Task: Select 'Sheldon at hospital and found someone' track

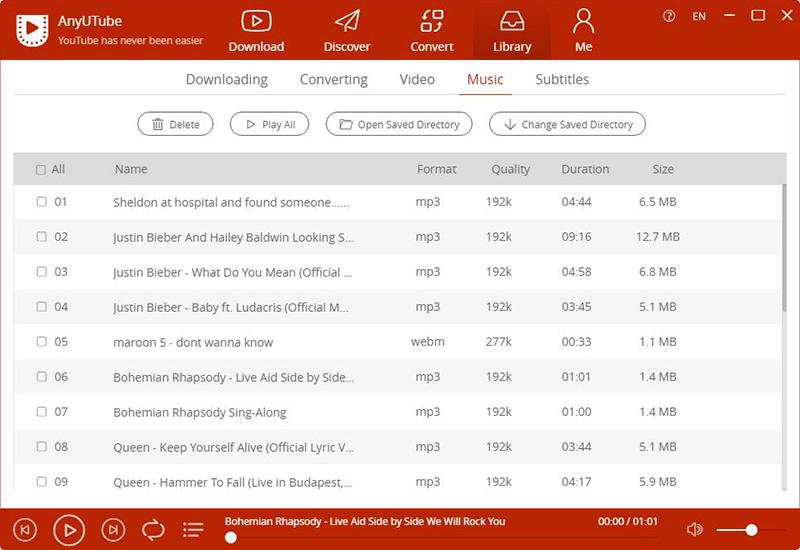Action: point(231,203)
